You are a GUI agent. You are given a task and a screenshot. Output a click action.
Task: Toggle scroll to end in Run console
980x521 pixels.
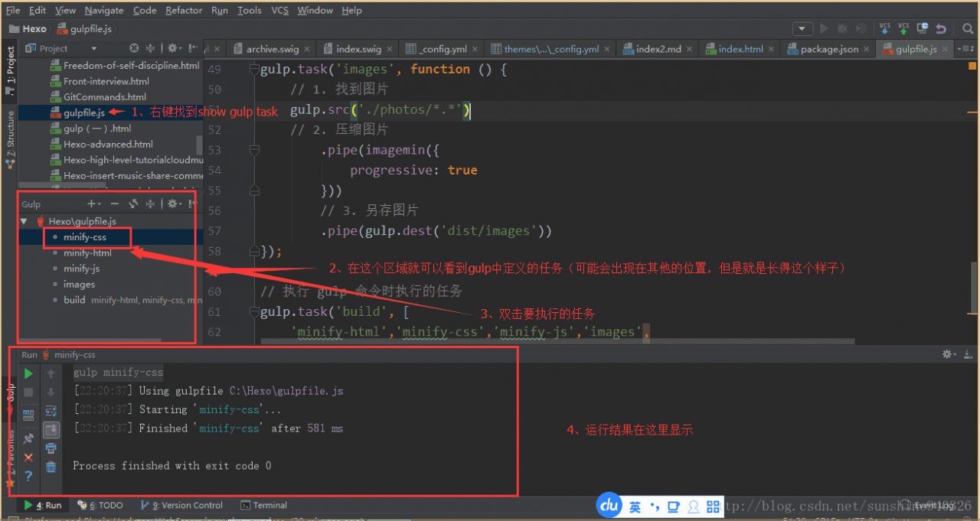pos(51,429)
